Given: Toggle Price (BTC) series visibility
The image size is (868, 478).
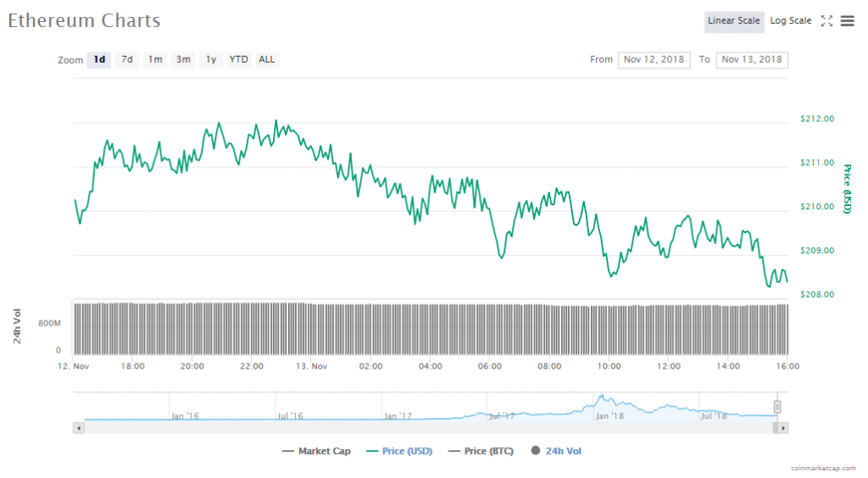Looking at the screenshot, I should 481,451.
